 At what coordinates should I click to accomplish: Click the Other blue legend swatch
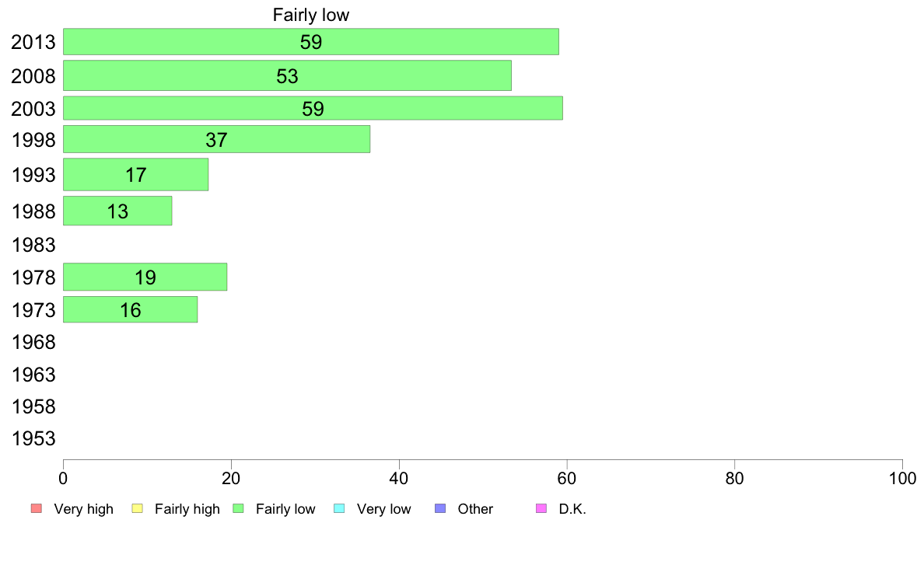pos(440,508)
